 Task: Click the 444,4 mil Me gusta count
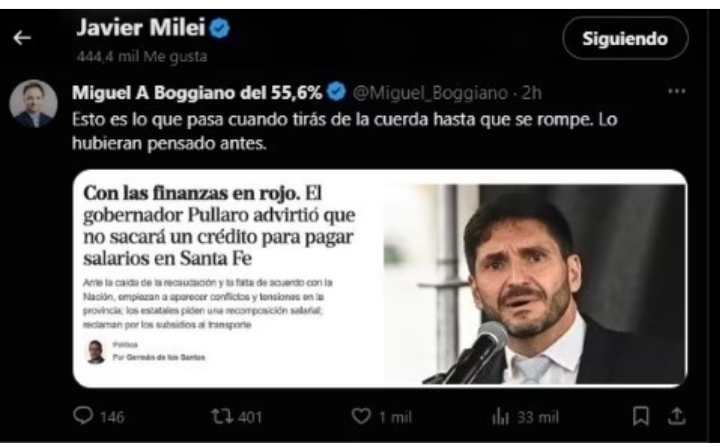click(x=142, y=57)
